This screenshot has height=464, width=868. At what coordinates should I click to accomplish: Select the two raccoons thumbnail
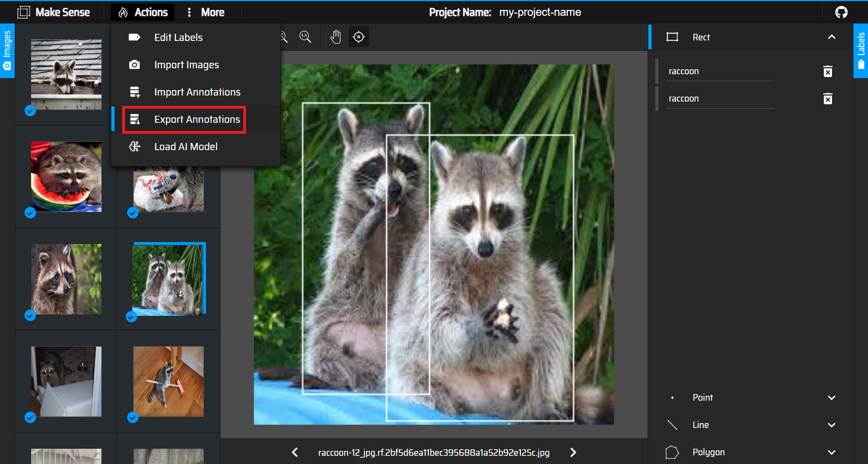pos(169,279)
